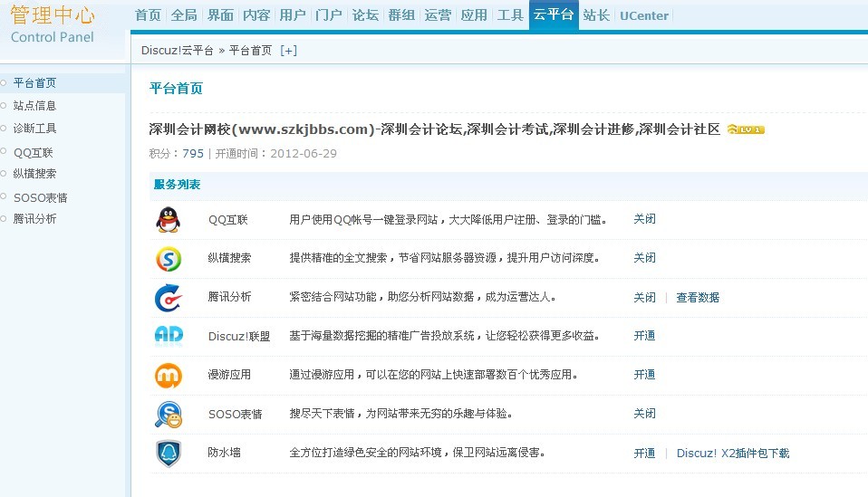Screen dimensions: 868x497
Task: Click 开通 for Discuz!联盟
Action: pyautogui.click(x=644, y=336)
